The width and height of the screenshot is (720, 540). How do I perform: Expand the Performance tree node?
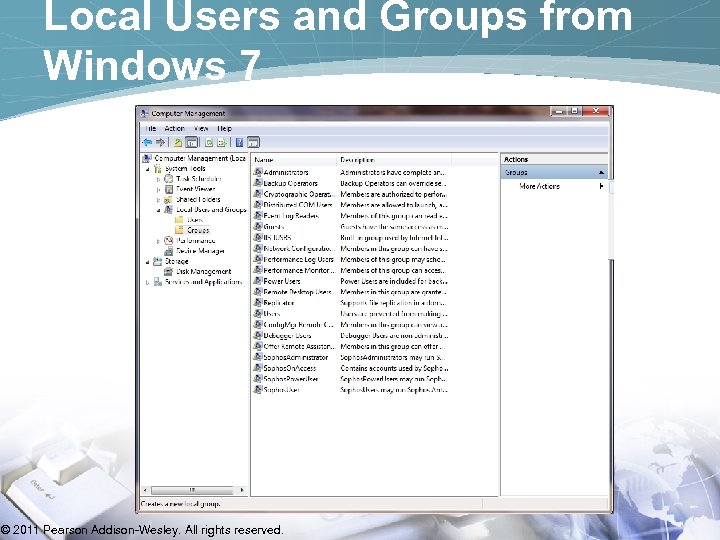(158, 241)
